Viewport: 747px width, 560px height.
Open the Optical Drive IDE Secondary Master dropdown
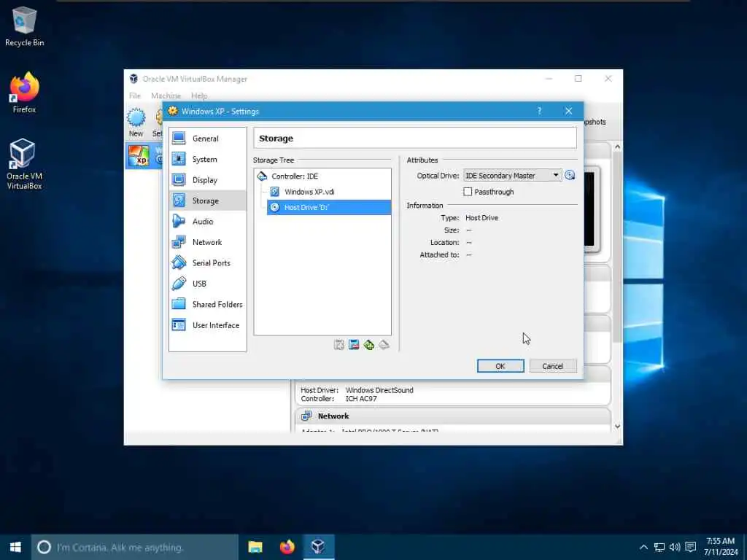point(512,176)
